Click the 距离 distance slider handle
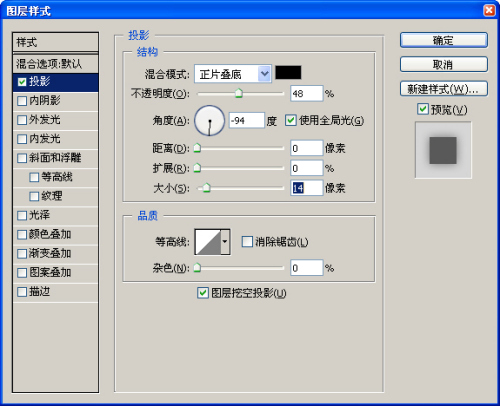Viewport: 500px width, 406px height. point(197,148)
